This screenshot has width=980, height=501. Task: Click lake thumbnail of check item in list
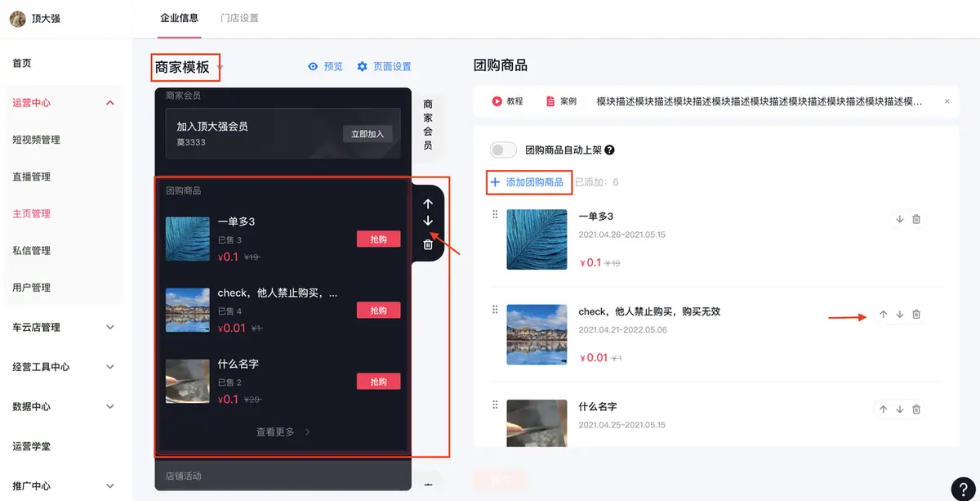click(537, 334)
